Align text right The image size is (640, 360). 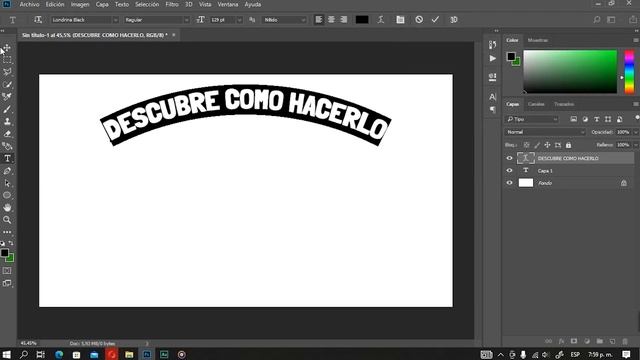pyautogui.click(x=344, y=20)
